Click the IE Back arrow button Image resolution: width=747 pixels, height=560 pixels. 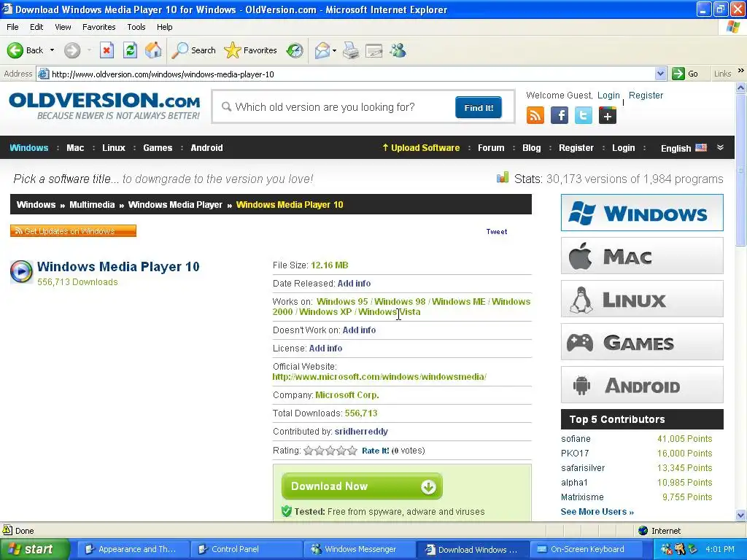(x=15, y=50)
